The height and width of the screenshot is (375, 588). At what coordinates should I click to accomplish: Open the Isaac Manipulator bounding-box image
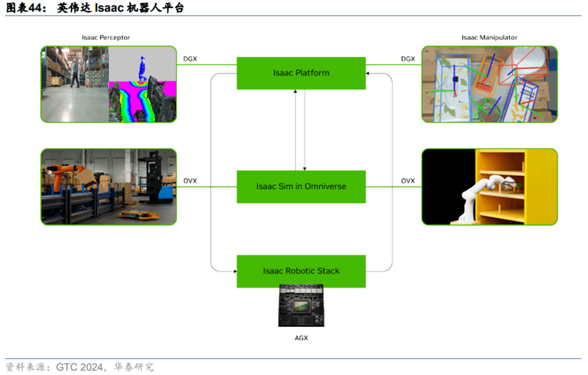tap(489, 84)
